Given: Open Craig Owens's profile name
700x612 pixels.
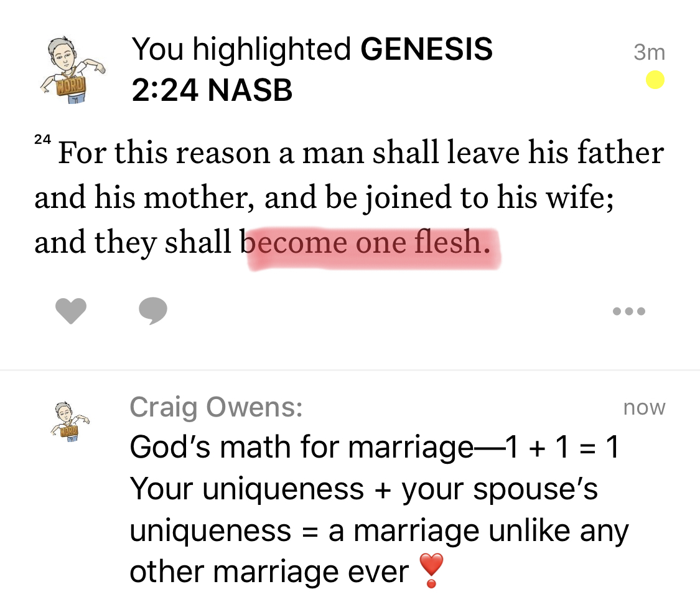Looking at the screenshot, I should click(216, 408).
